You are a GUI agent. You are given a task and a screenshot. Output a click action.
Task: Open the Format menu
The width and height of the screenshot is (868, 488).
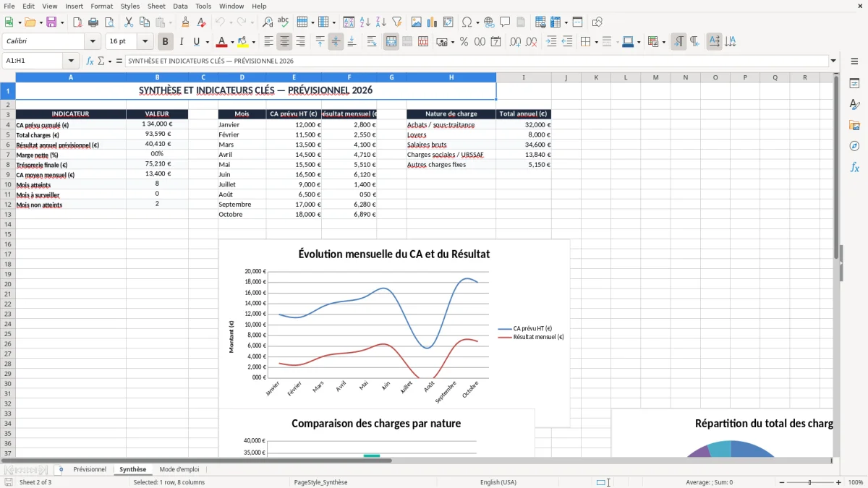point(102,6)
